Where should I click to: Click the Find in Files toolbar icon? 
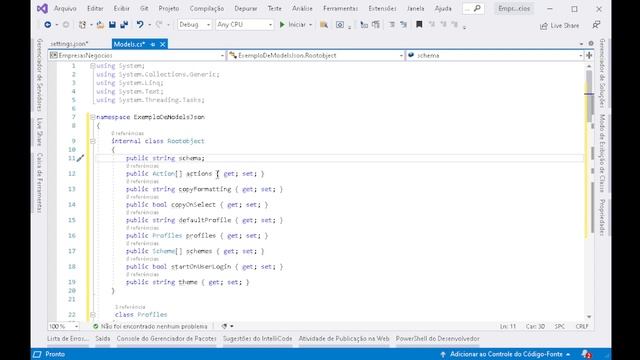click(x=324, y=25)
